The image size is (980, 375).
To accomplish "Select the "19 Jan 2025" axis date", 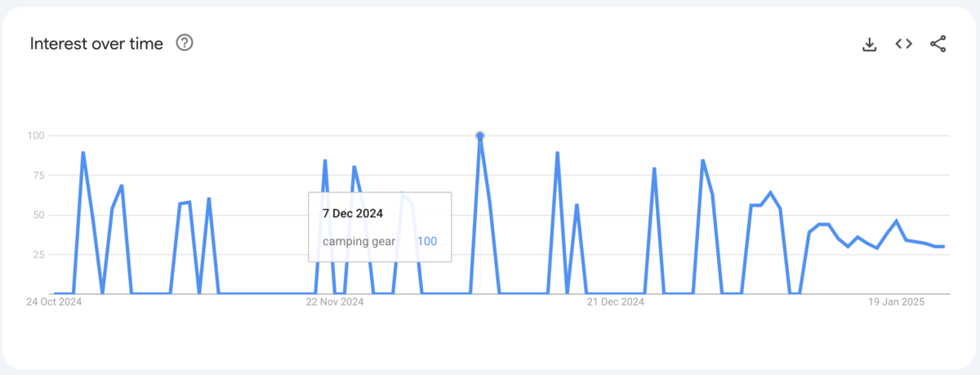I will tap(896, 302).
